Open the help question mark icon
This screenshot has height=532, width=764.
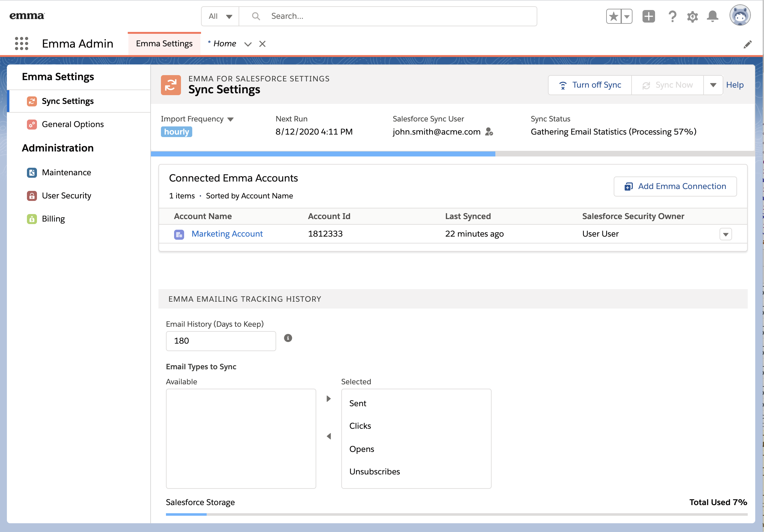tap(672, 16)
